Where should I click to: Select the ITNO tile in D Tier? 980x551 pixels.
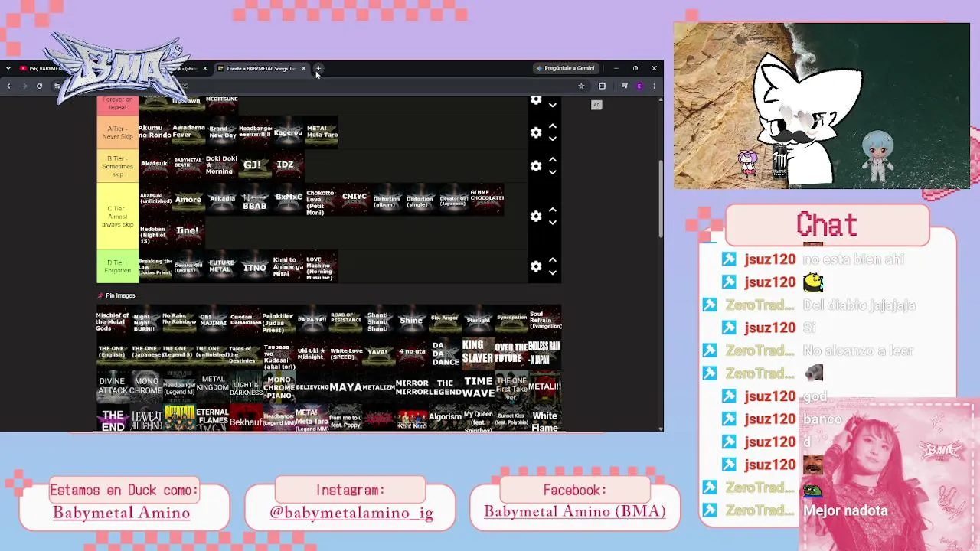(254, 267)
